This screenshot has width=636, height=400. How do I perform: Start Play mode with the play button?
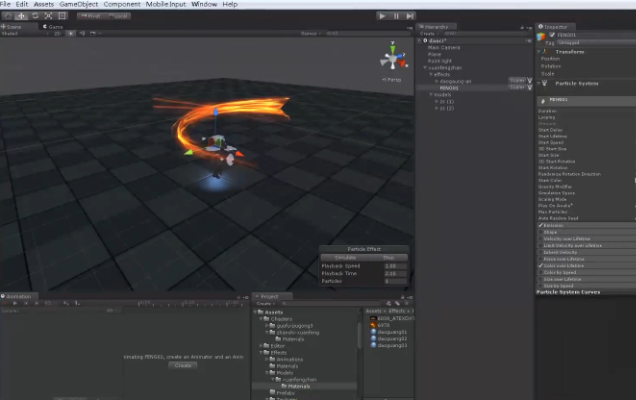pos(382,16)
